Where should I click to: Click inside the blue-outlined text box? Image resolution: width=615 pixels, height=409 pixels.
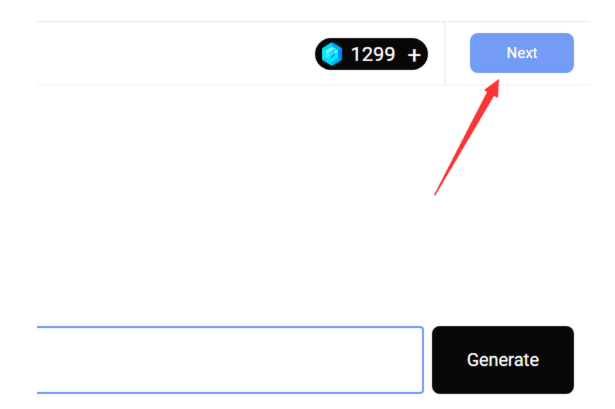[230, 360]
